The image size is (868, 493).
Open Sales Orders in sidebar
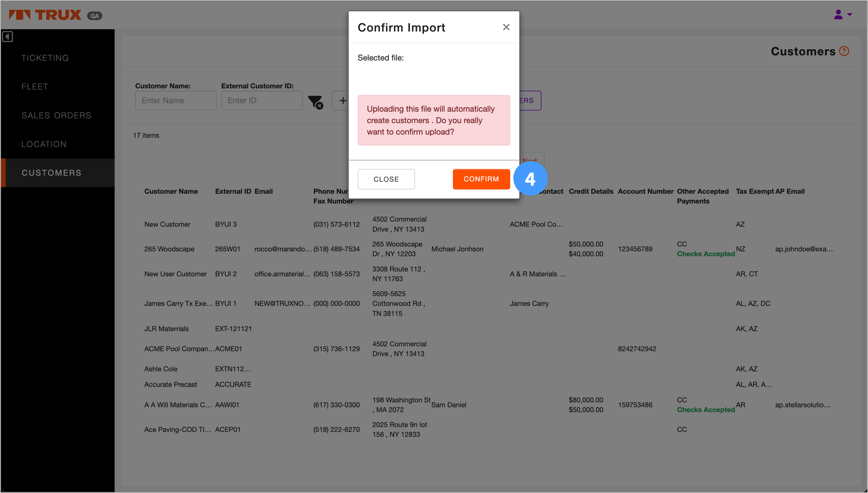pos(56,116)
